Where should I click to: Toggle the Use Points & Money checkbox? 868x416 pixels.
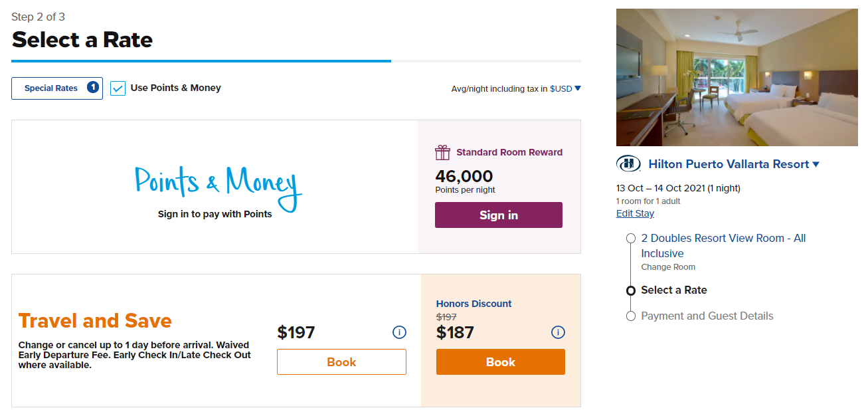click(x=118, y=87)
